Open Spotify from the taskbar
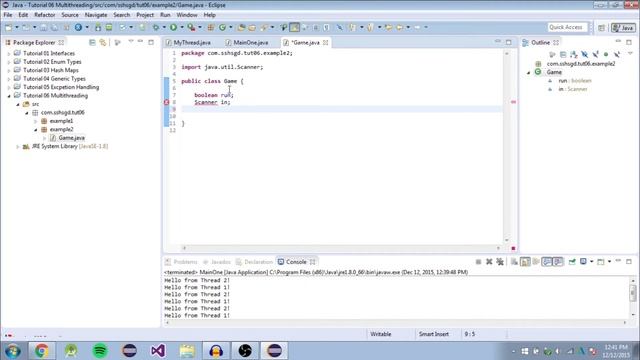640x360 pixels. tap(100, 351)
